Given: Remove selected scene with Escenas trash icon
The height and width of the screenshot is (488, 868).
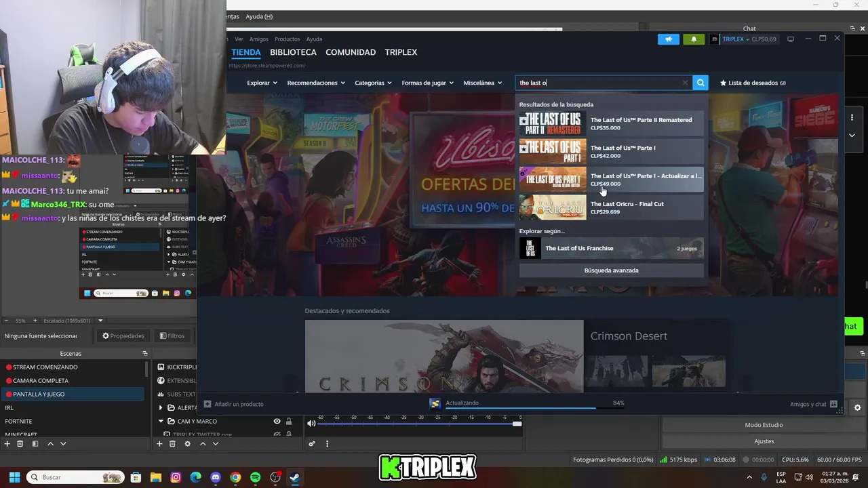Looking at the screenshot, I should pos(20,444).
